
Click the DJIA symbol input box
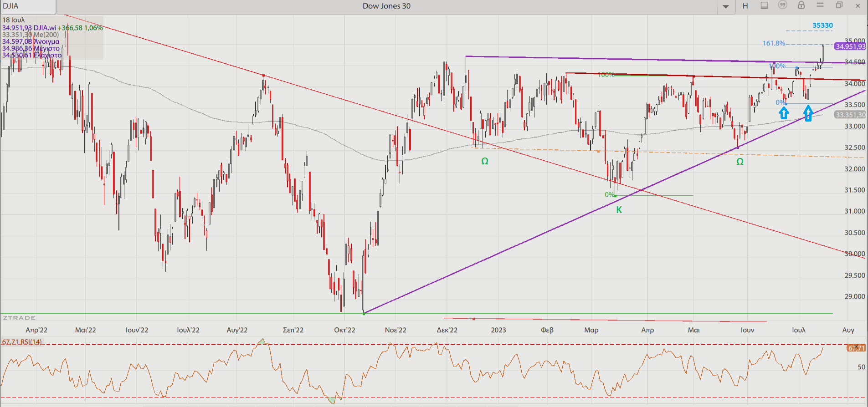(28, 6)
